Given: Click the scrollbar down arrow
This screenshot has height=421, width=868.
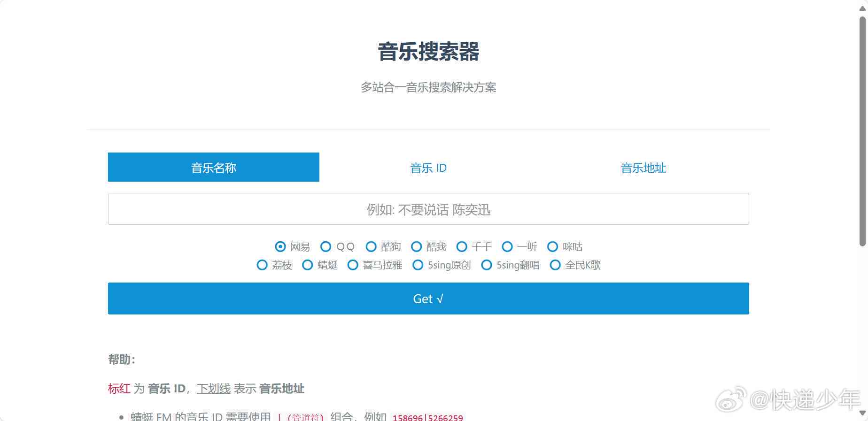Looking at the screenshot, I should (x=862, y=413).
